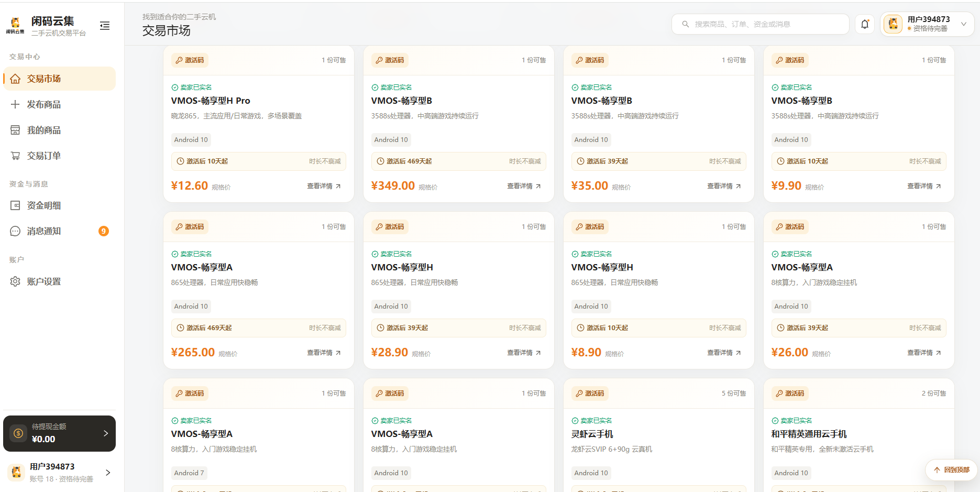Click 卖家已实名 badge on ¥26.00 card
980x492 pixels.
pyautogui.click(x=791, y=254)
